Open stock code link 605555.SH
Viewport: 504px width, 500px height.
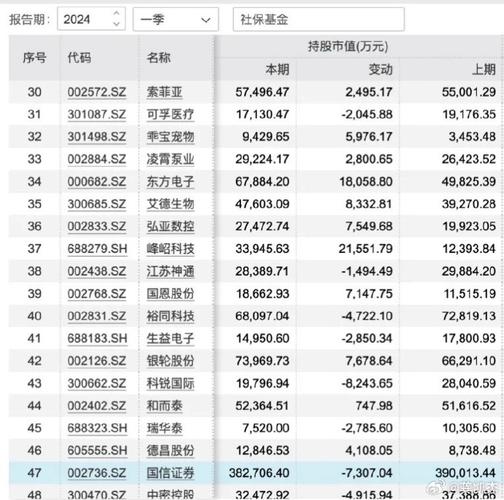pyautogui.click(x=98, y=451)
